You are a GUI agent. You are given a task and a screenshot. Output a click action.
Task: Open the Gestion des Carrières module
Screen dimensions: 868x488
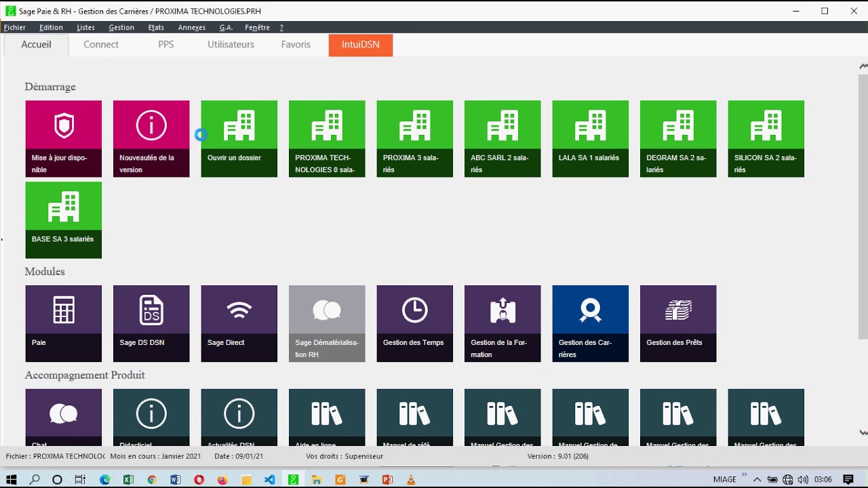coord(591,324)
